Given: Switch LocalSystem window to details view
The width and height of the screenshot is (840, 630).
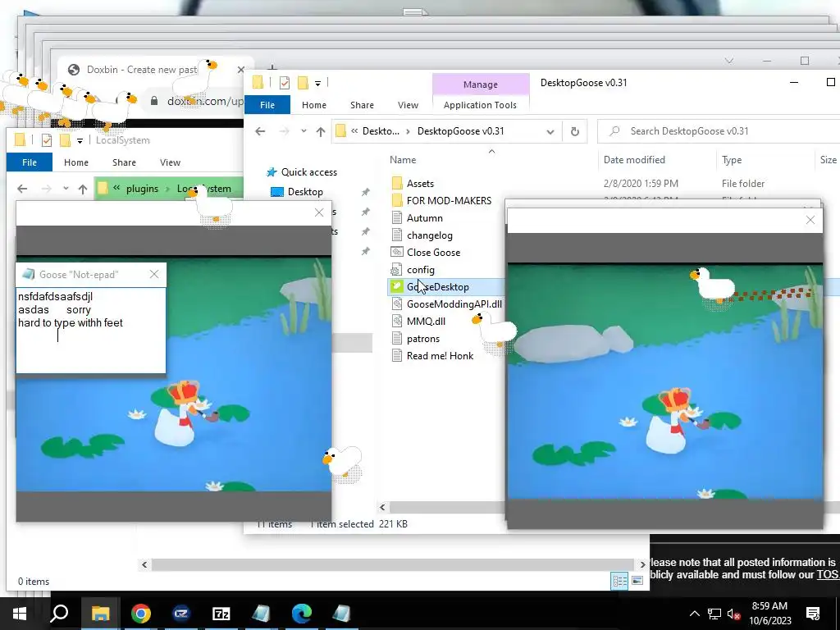Looking at the screenshot, I should point(620,581).
